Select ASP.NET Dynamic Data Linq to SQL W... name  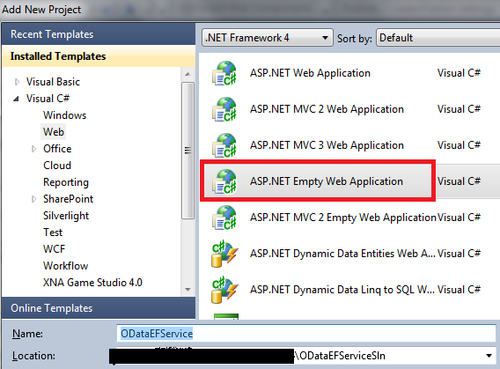point(342,290)
